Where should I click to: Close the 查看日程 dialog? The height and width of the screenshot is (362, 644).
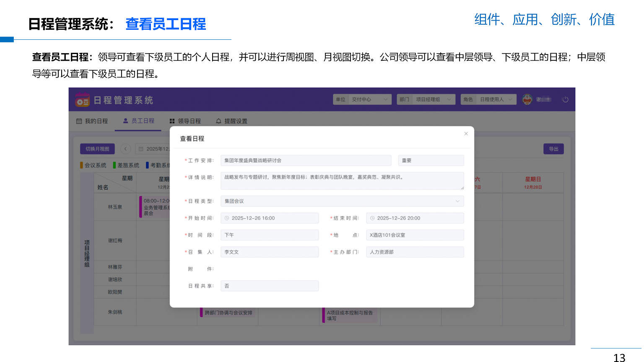click(466, 134)
